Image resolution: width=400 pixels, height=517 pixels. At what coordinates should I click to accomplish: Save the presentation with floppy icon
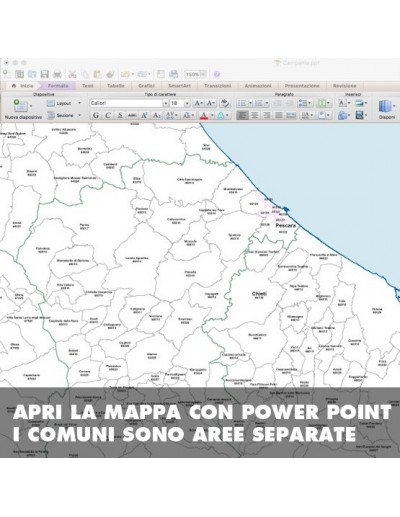pos(44,74)
